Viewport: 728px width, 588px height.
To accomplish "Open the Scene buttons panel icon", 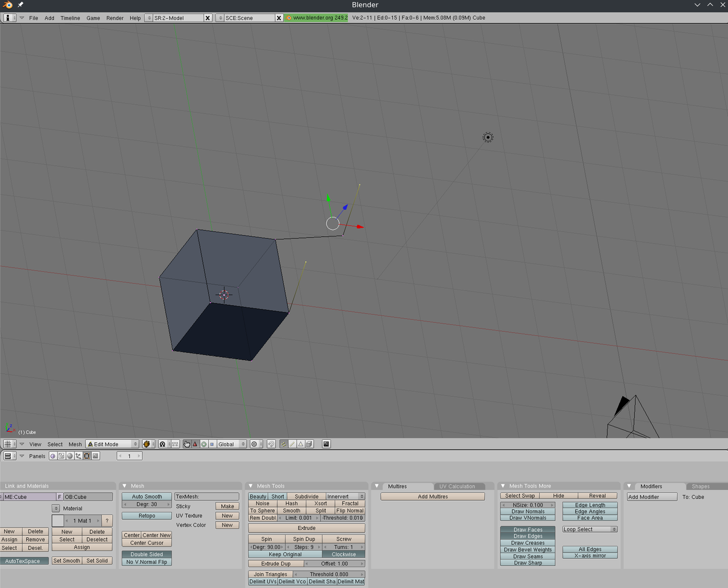I will coord(96,455).
